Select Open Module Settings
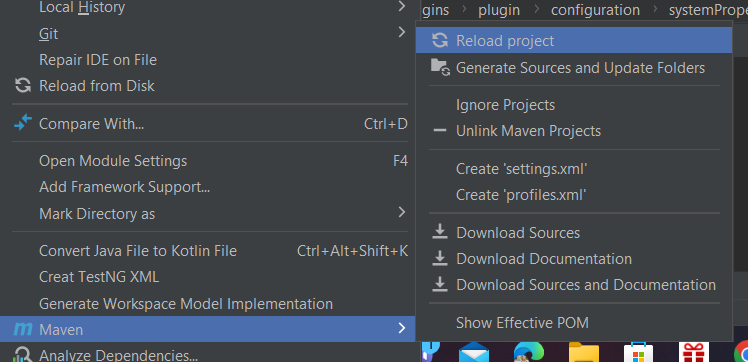The image size is (748, 362). tap(208, 161)
